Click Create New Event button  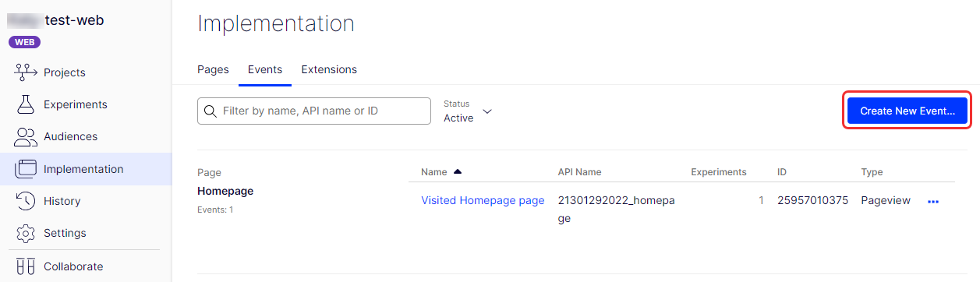(x=907, y=111)
